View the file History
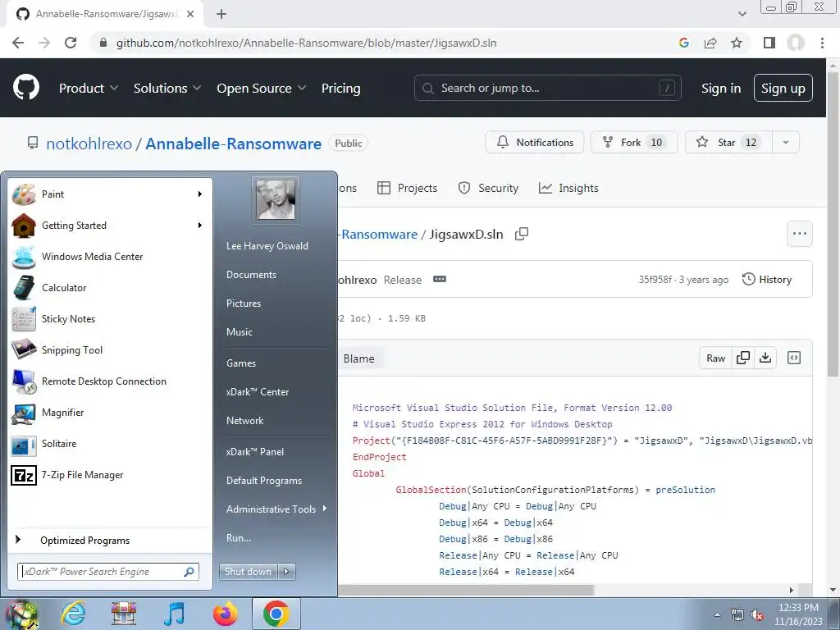This screenshot has height=630, width=840. click(x=767, y=279)
